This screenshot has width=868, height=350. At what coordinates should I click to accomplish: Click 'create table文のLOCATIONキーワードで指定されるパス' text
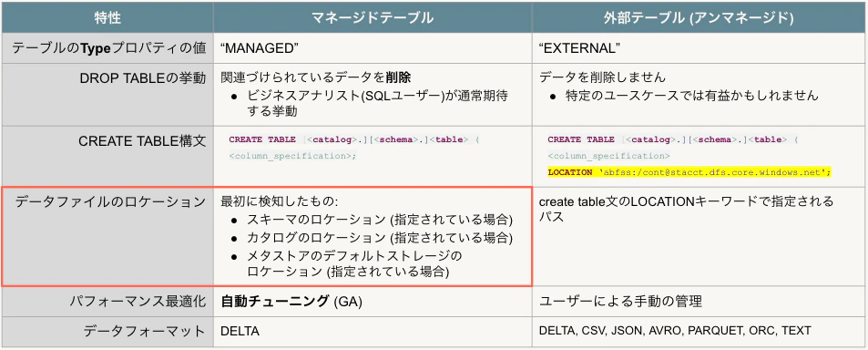tap(687, 210)
